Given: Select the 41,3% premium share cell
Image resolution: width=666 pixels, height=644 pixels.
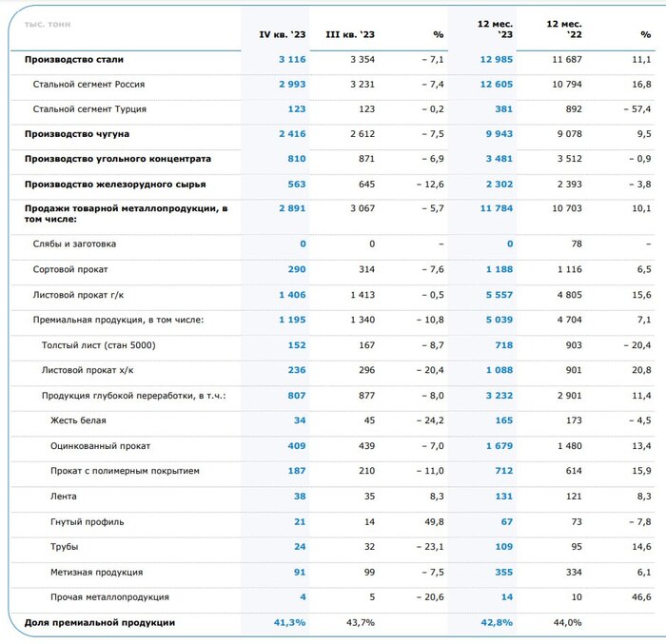Looking at the screenshot, I should click(288, 622).
